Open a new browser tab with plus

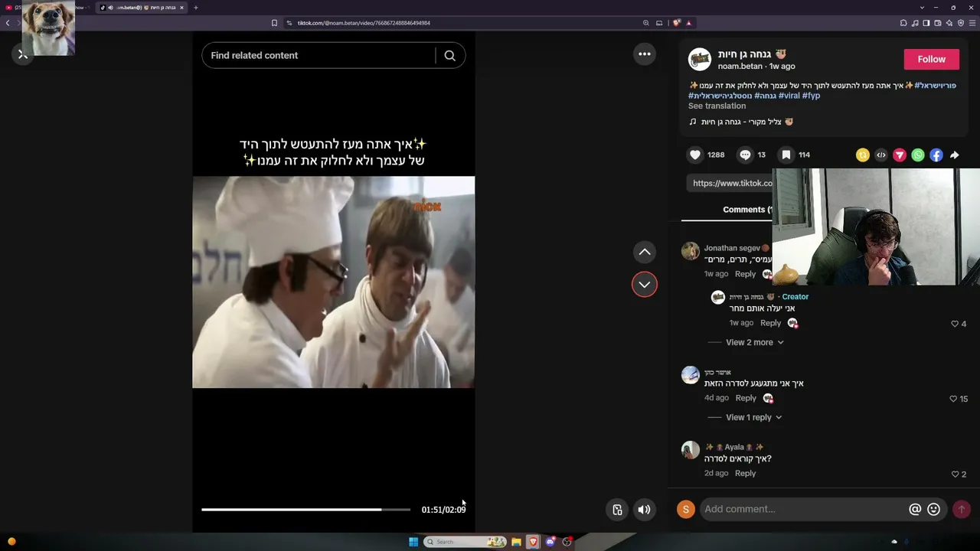coord(195,8)
